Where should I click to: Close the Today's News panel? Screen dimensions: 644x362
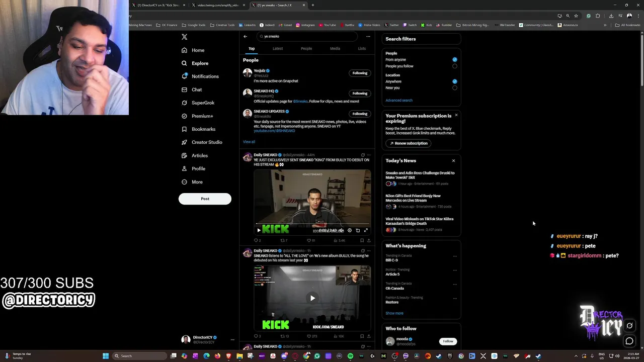pyautogui.click(x=453, y=161)
